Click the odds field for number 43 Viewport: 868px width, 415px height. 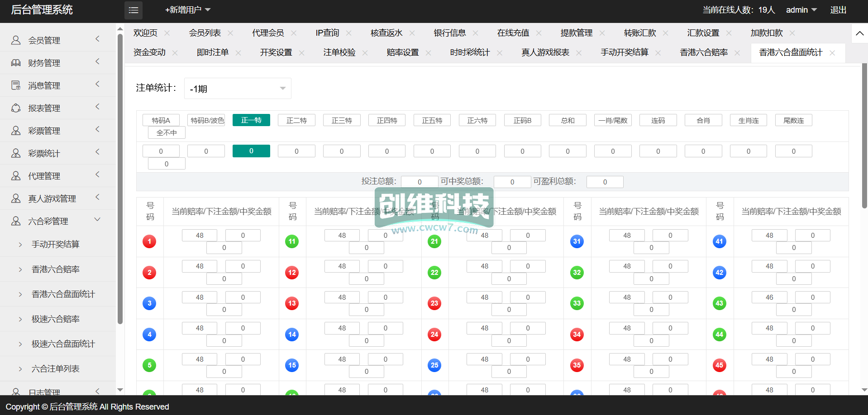[769, 297]
